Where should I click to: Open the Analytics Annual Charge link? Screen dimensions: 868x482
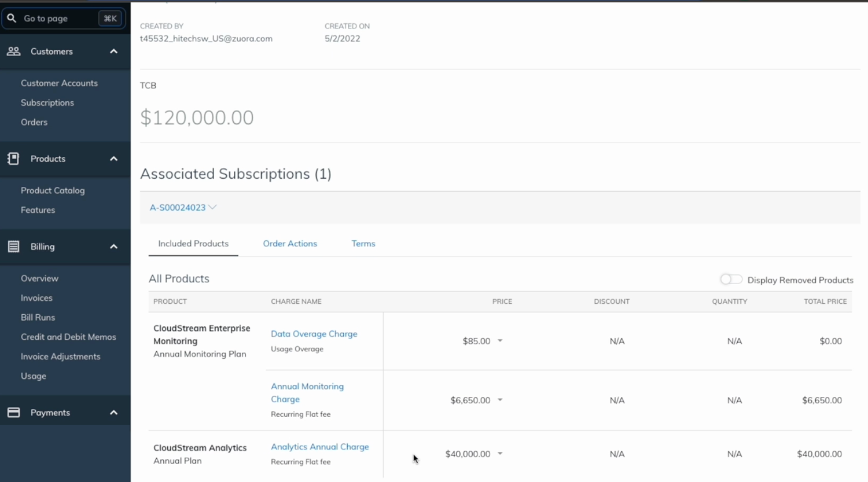pyautogui.click(x=320, y=447)
